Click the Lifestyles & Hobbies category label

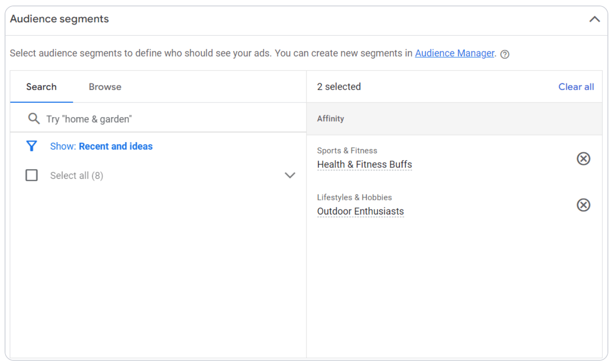point(354,197)
